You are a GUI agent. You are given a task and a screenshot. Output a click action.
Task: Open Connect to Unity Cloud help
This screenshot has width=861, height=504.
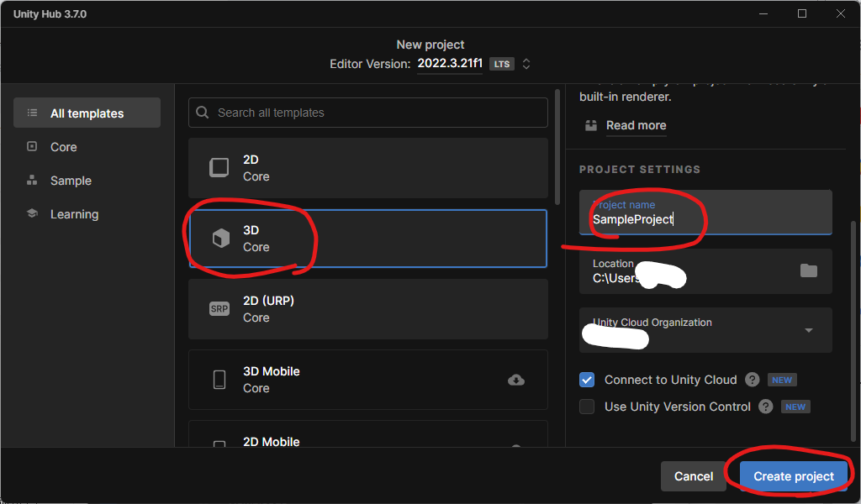pyautogui.click(x=753, y=380)
